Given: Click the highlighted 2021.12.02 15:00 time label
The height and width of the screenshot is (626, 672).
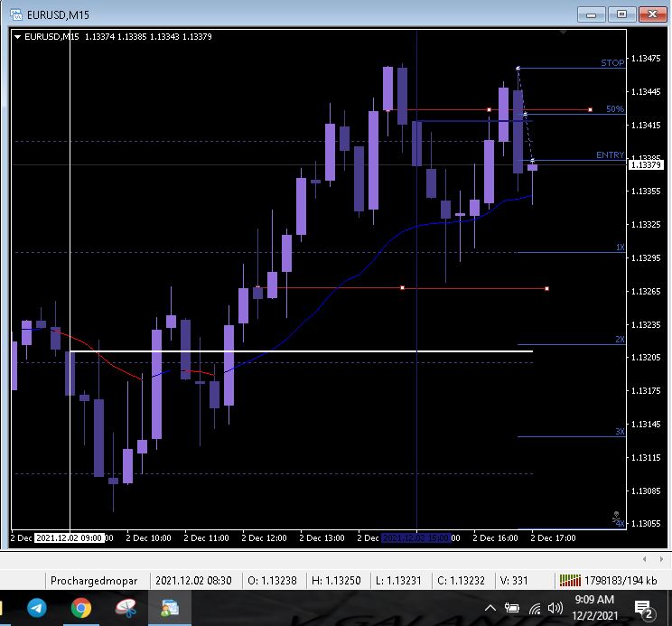Looking at the screenshot, I should (415, 537).
